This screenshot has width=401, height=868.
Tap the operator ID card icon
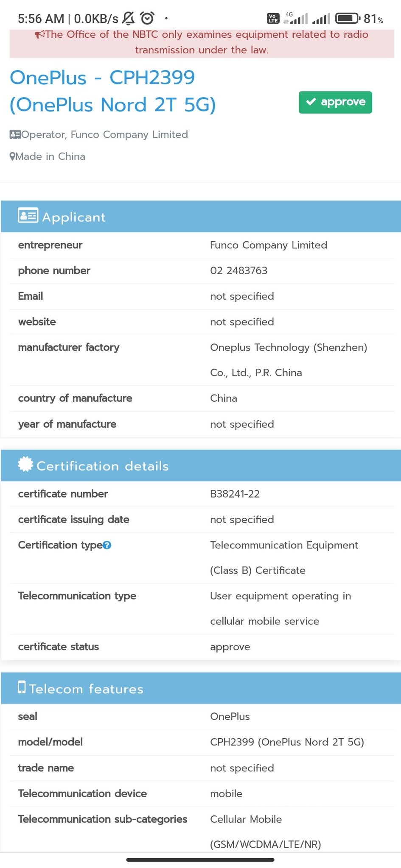[15, 135]
